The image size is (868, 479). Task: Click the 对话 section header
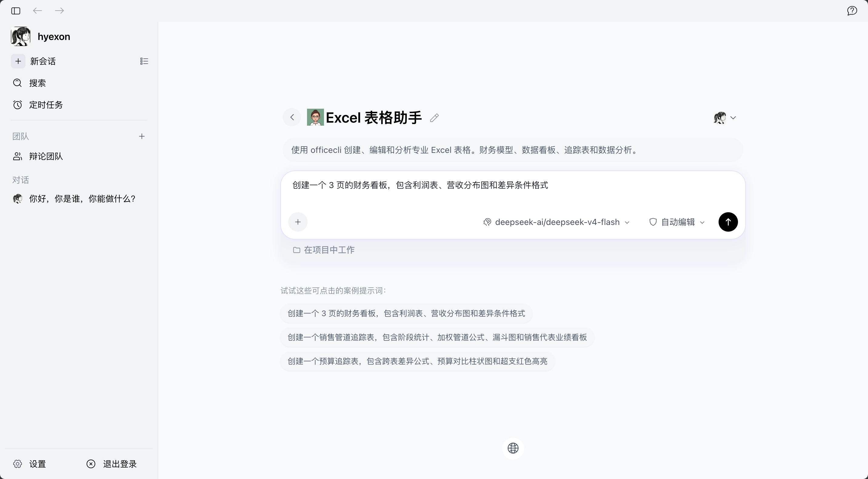point(21,180)
